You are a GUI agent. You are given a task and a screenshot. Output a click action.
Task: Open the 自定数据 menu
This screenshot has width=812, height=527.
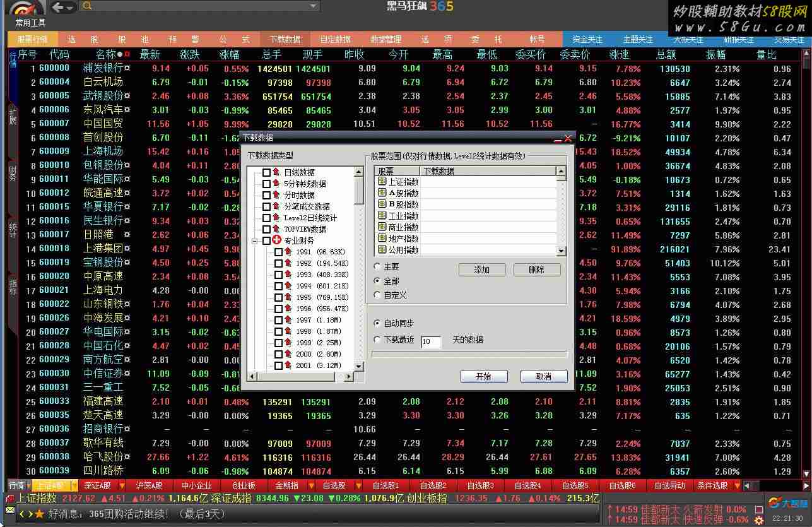(x=335, y=39)
